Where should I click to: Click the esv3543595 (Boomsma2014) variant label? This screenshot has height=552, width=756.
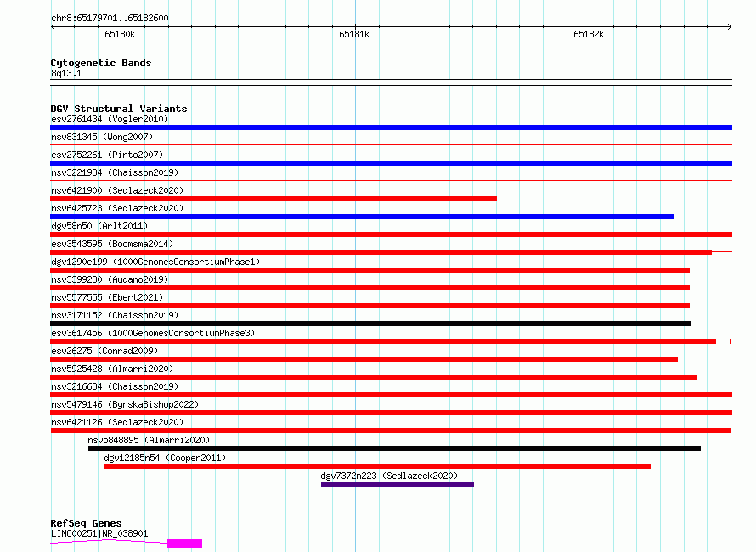tap(112, 244)
